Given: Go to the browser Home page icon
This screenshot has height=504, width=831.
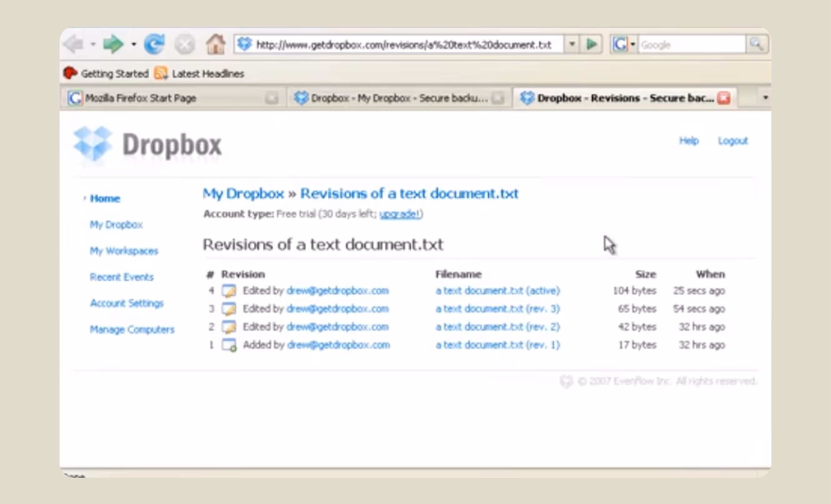Looking at the screenshot, I should (215, 44).
